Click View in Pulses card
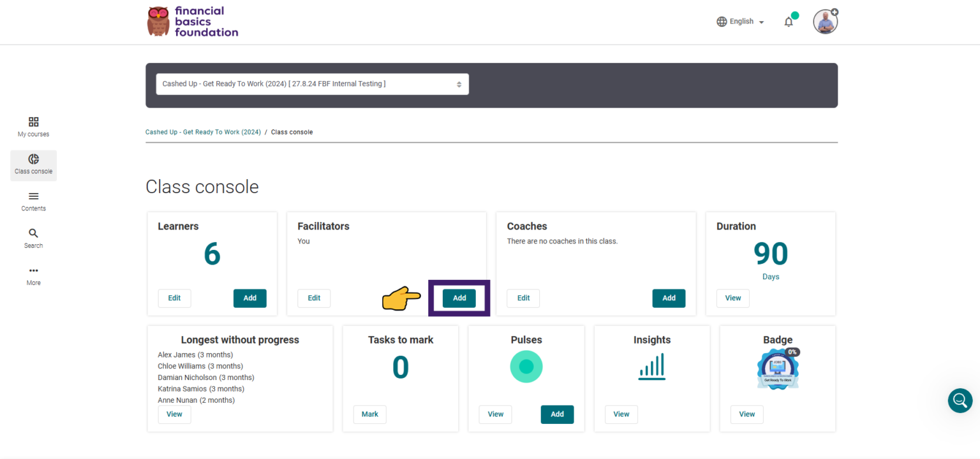 pos(496,414)
